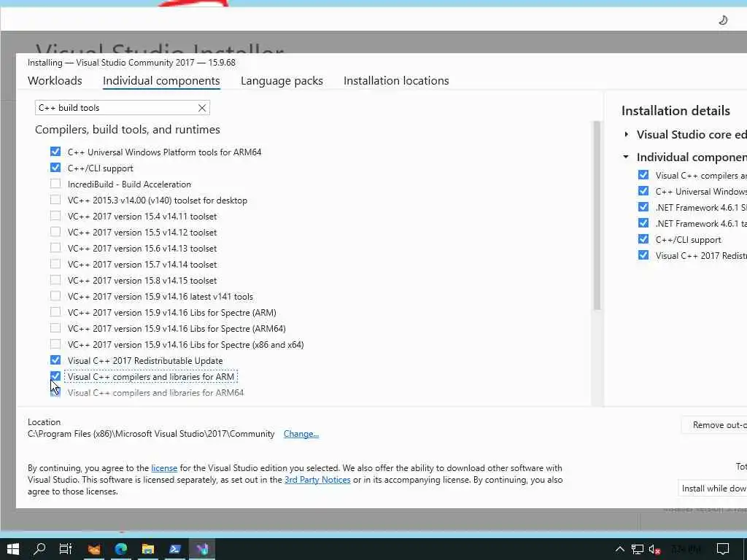This screenshot has width=747, height=560.
Task: Check v14.16 Libs for Spectre (x86 and x64)
Action: click(x=55, y=344)
